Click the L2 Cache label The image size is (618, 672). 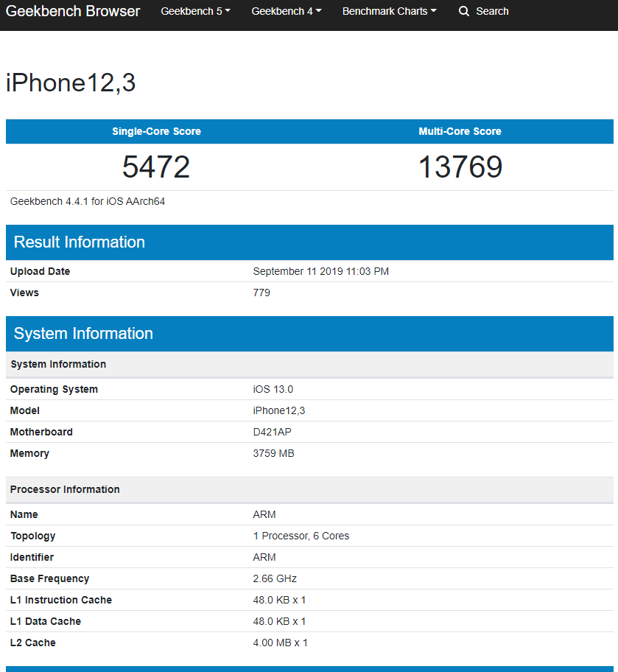33,643
